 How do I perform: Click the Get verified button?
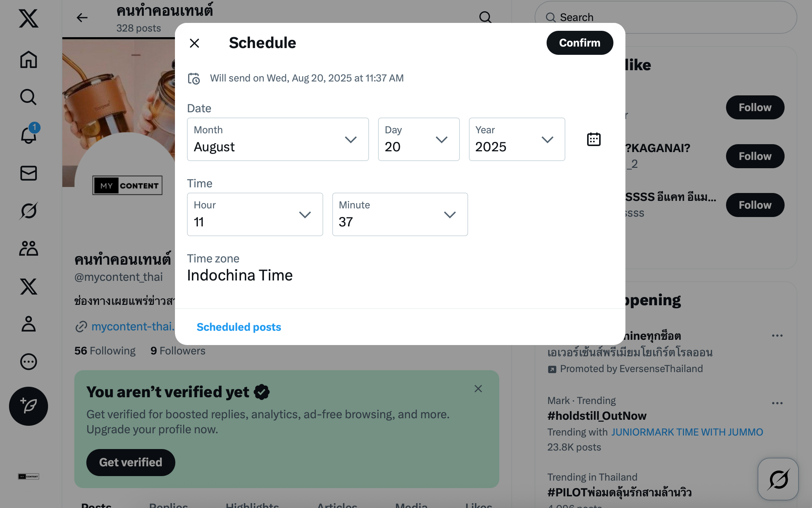pyautogui.click(x=131, y=462)
